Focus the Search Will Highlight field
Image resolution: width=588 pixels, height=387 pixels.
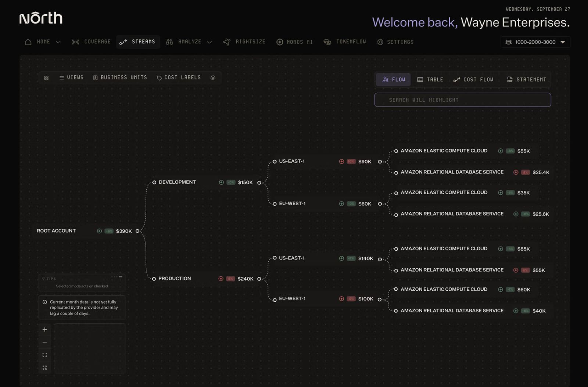tap(462, 100)
